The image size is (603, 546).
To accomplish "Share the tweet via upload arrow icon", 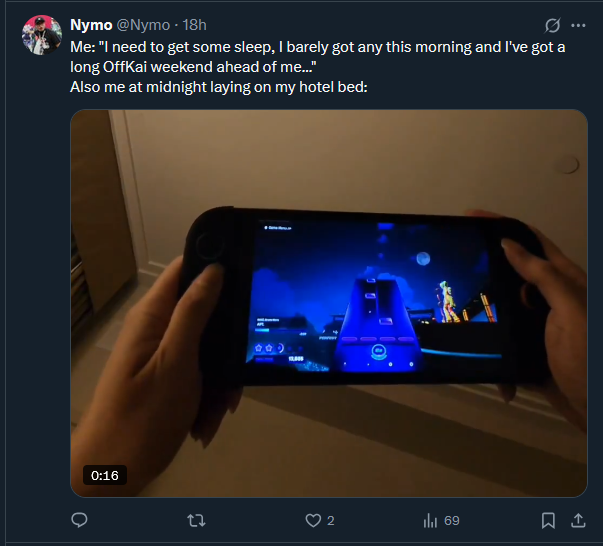I will tap(578, 521).
